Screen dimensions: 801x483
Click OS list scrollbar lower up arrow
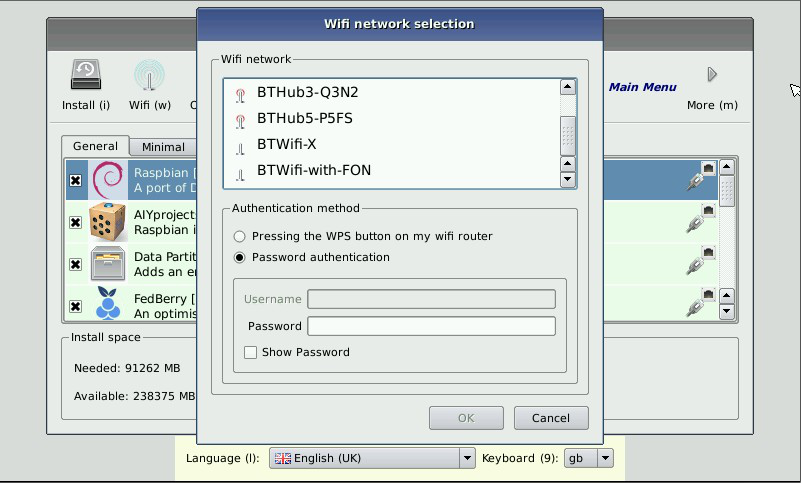point(726,296)
